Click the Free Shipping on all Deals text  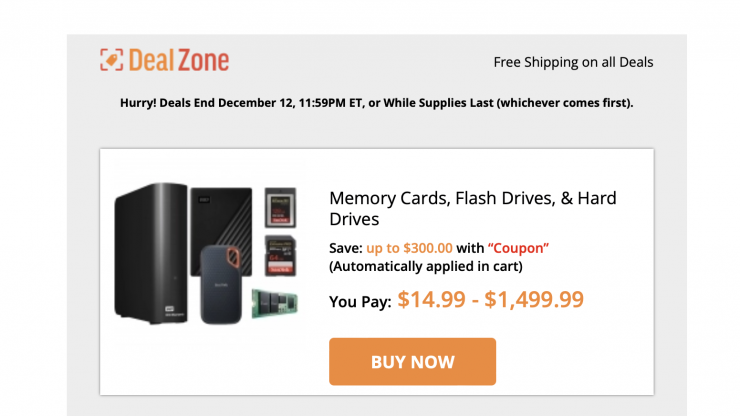(573, 62)
